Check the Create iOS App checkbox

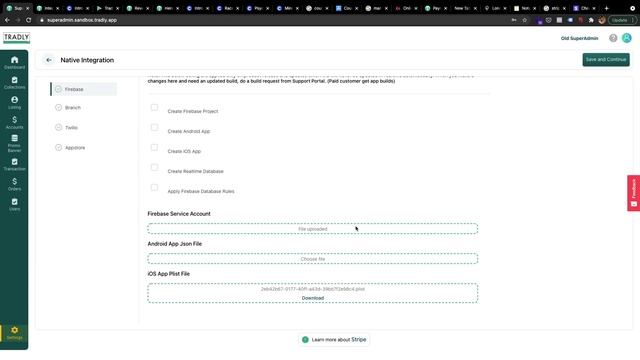[x=154, y=147]
